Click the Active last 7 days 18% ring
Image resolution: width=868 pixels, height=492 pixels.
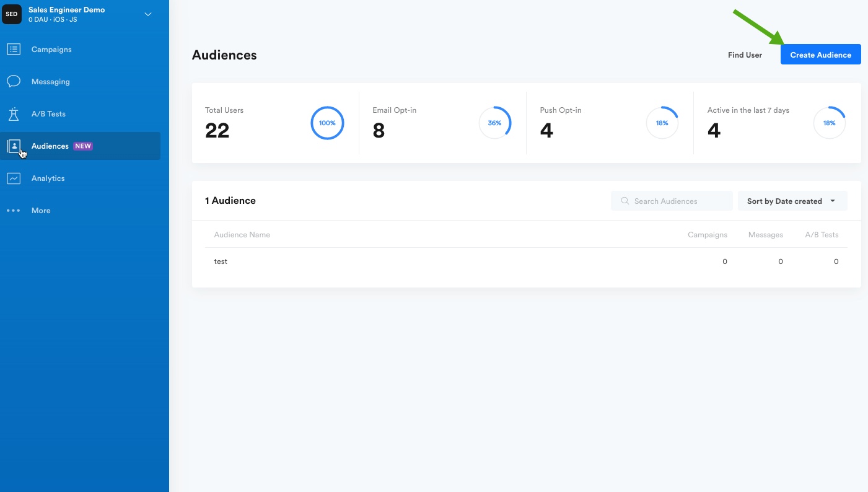pyautogui.click(x=829, y=123)
